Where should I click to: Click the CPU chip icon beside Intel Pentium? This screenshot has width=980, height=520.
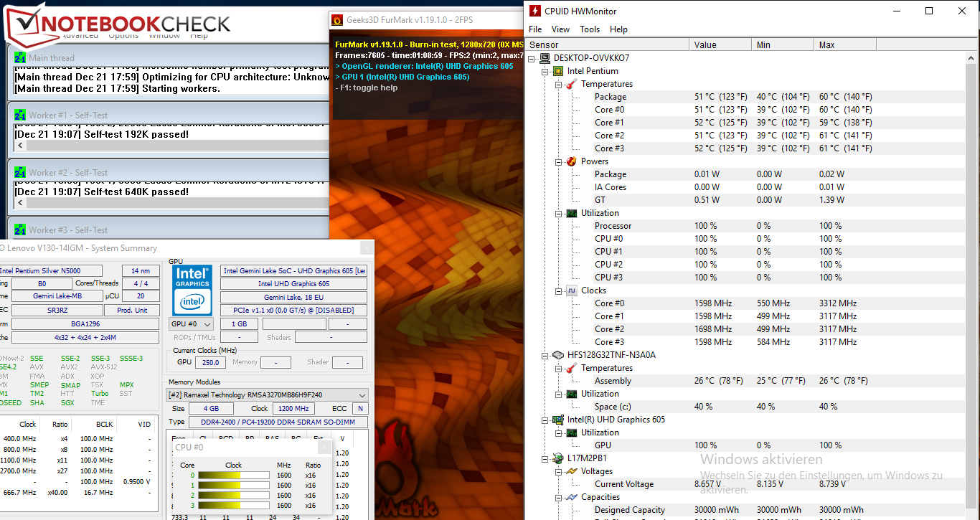click(558, 71)
